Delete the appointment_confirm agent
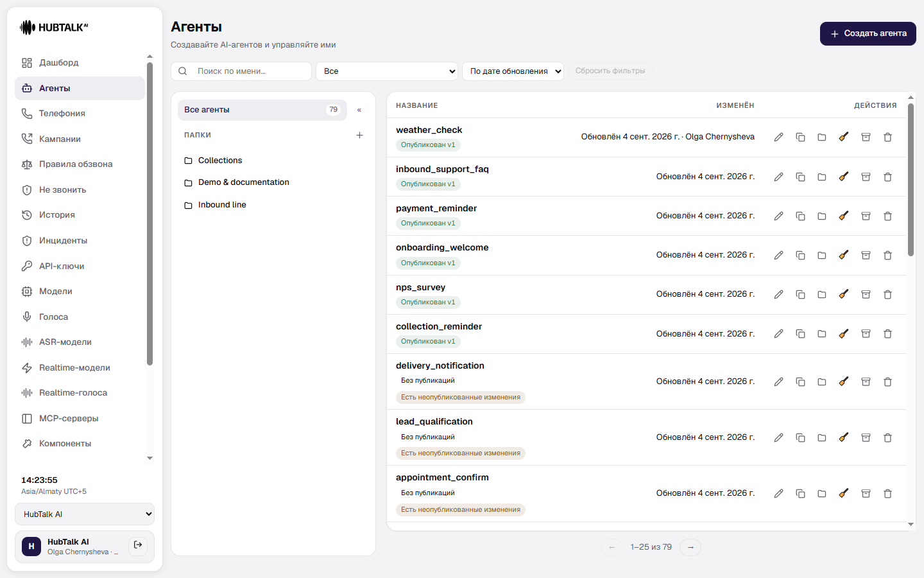 tap(887, 493)
